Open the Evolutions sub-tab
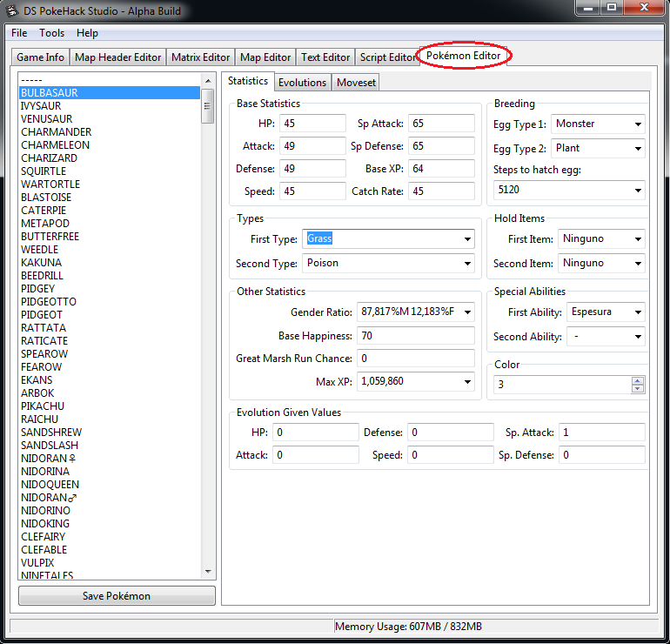Image resolution: width=670 pixels, height=644 pixels. (302, 83)
